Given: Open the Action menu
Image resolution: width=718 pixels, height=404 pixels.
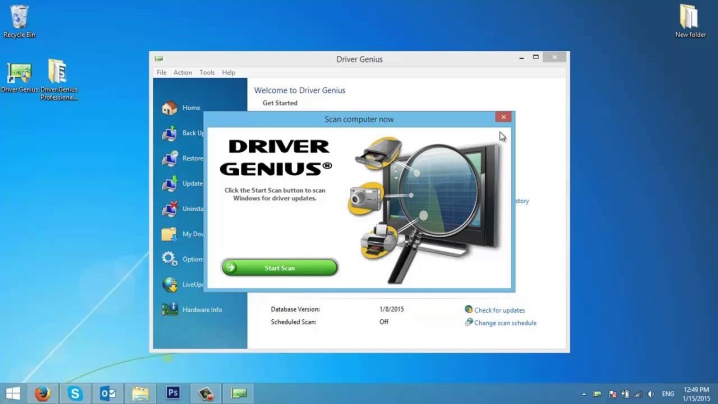Looking at the screenshot, I should pyautogui.click(x=183, y=72).
